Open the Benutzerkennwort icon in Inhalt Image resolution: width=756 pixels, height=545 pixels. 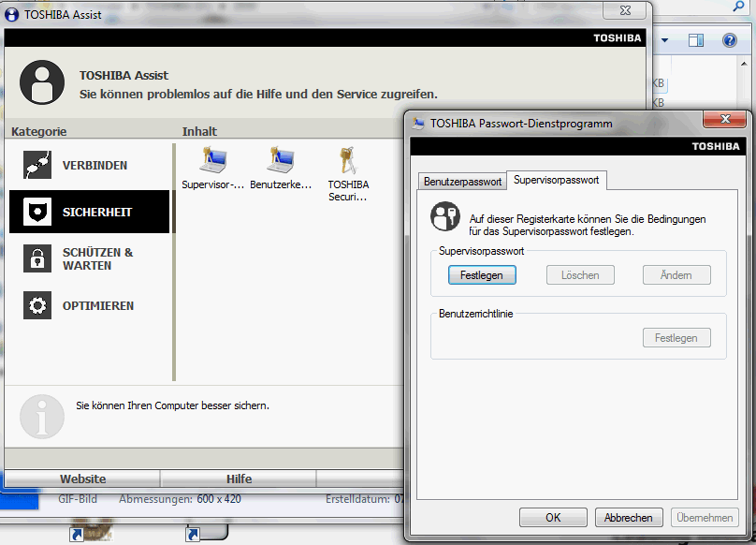(x=281, y=169)
